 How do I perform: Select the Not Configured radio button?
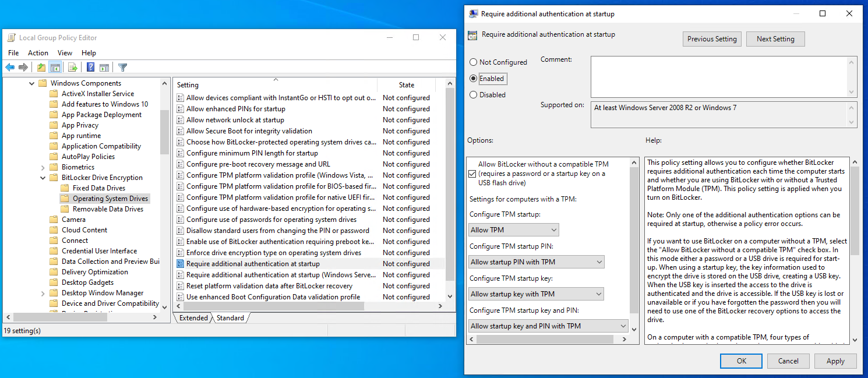(x=473, y=62)
